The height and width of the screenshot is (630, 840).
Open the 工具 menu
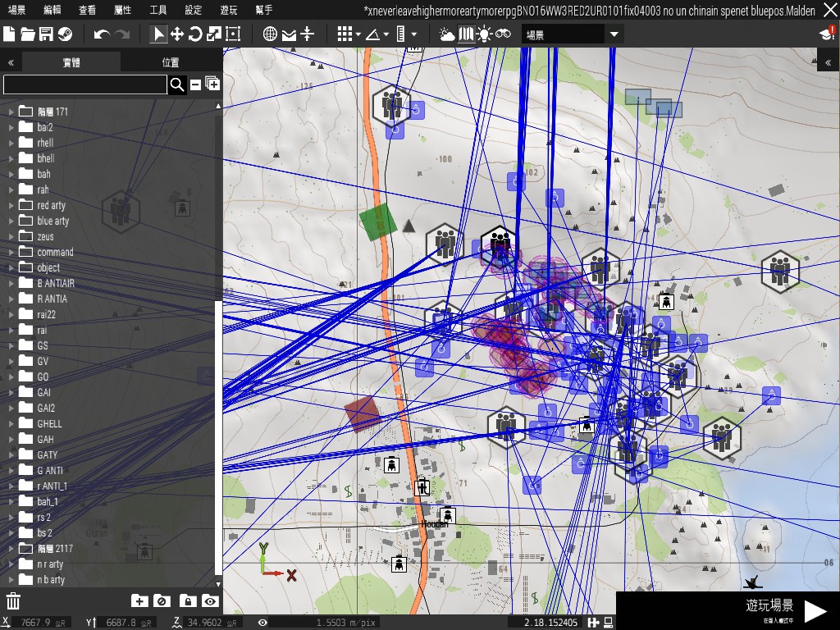pyautogui.click(x=158, y=10)
